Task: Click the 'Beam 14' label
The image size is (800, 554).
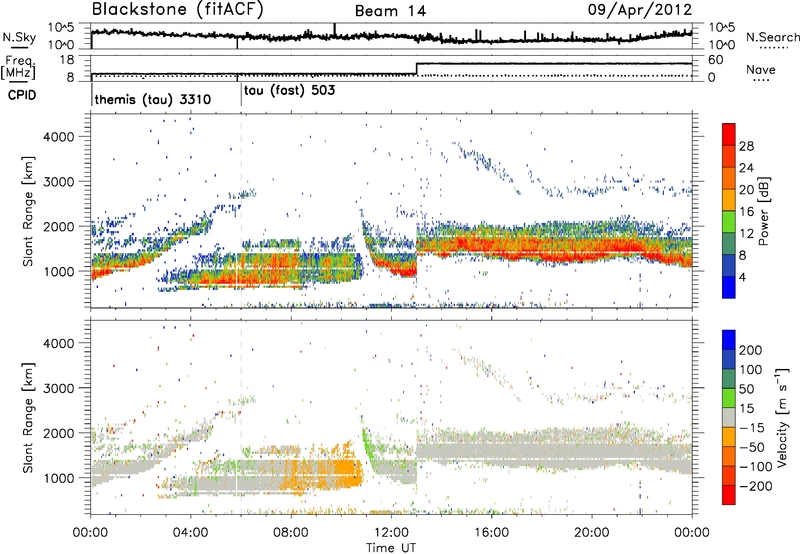Action: 391,12
